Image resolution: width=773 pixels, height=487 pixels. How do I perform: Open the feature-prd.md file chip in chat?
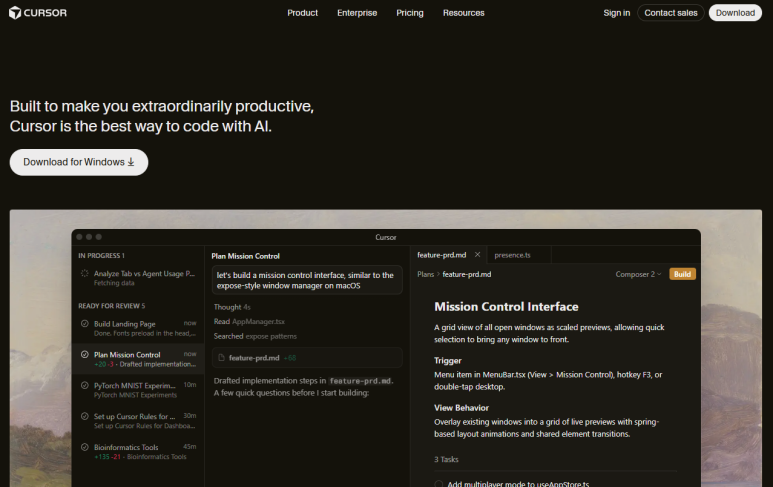pos(307,358)
